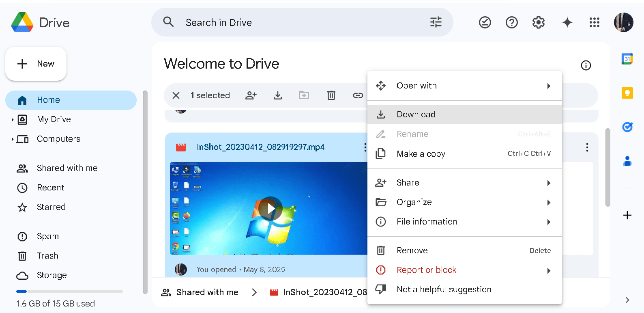Choose Rename in the context menu
The width and height of the screenshot is (644, 313).
click(465, 134)
